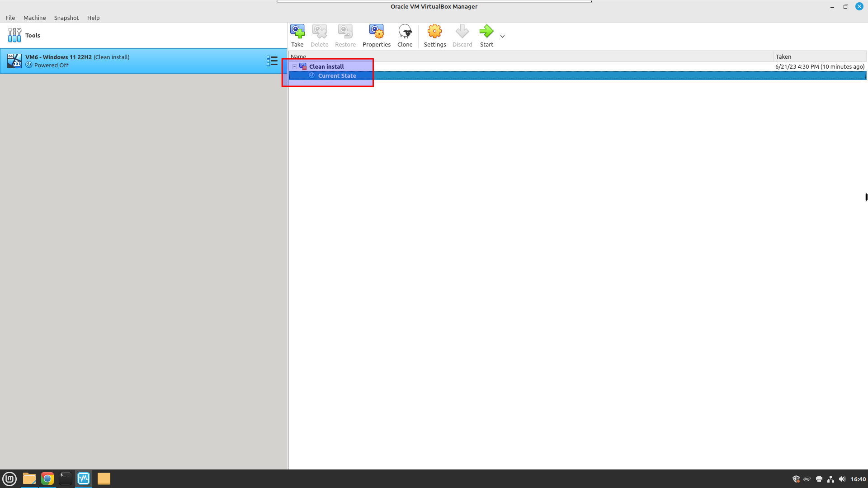Start the virtual machine

pyautogui.click(x=486, y=36)
